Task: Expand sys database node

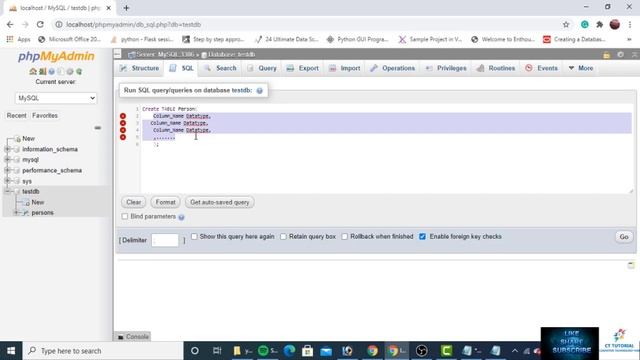Action: pos(7,181)
